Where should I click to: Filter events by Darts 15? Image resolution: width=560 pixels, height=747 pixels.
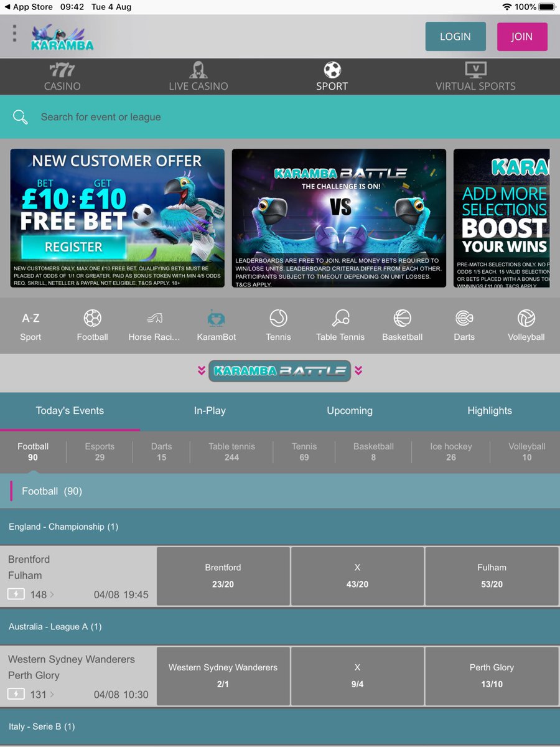161,452
